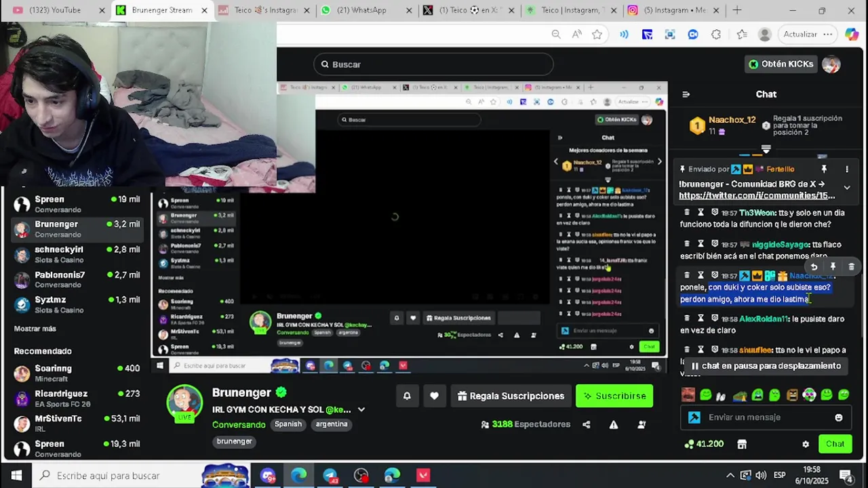Click the Conversando category link
The image size is (868, 488).
point(239,424)
